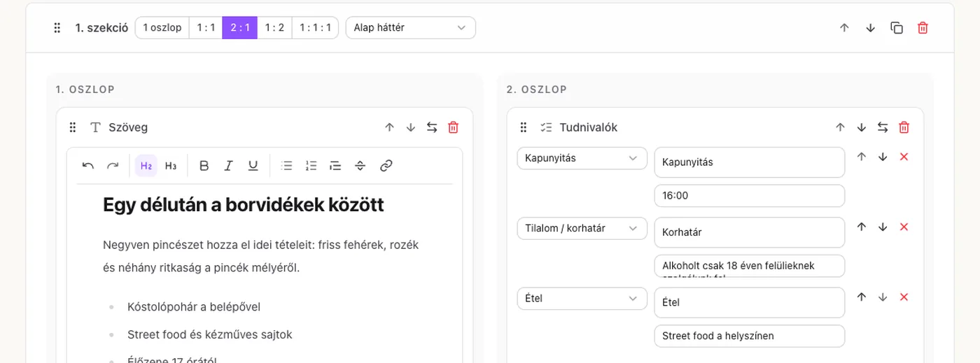Click the '2. OSZLOP' column label
Viewport: 980px width, 363px height.
coord(537,90)
